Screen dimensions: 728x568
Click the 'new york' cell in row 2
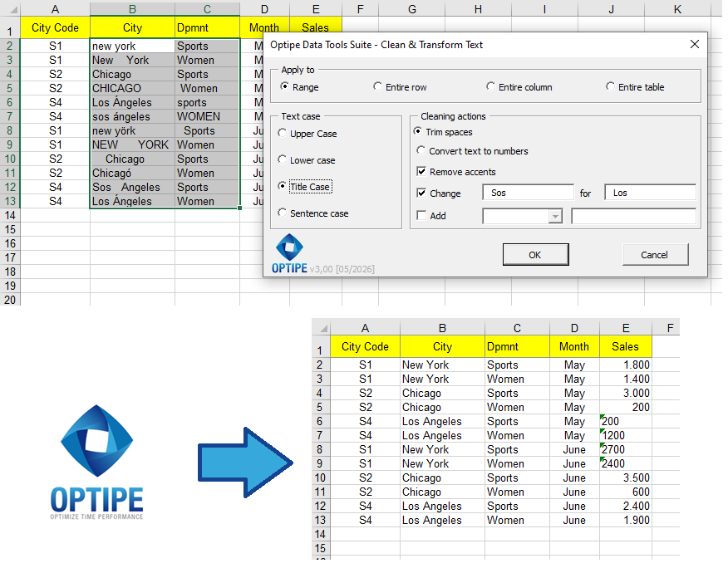(132, 46)
